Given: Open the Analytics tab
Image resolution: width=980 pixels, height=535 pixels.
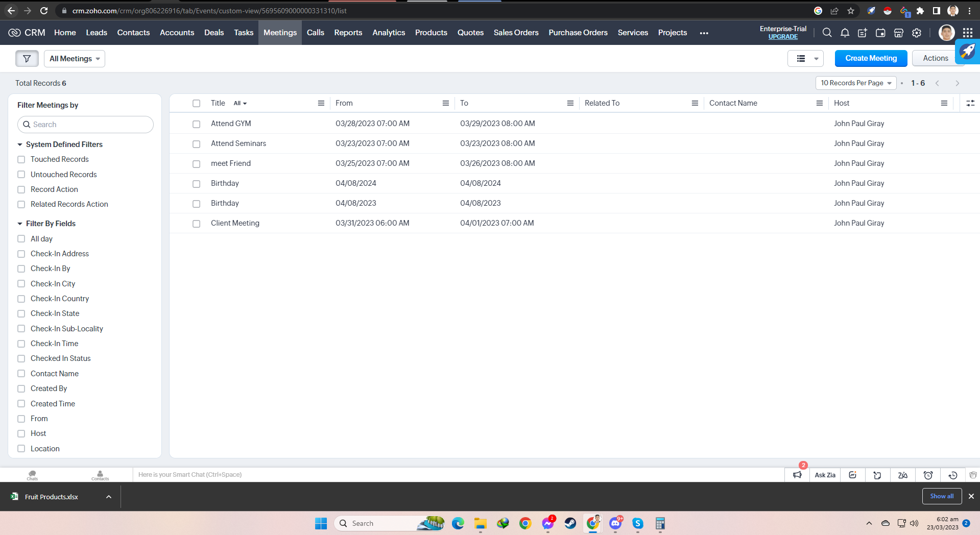Looking at the screenshot, I should tap(389, 33).
